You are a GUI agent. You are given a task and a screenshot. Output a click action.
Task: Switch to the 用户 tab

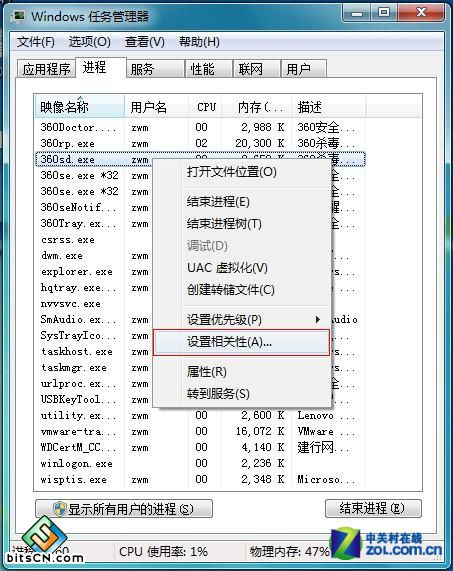click(x=304, y=69)
